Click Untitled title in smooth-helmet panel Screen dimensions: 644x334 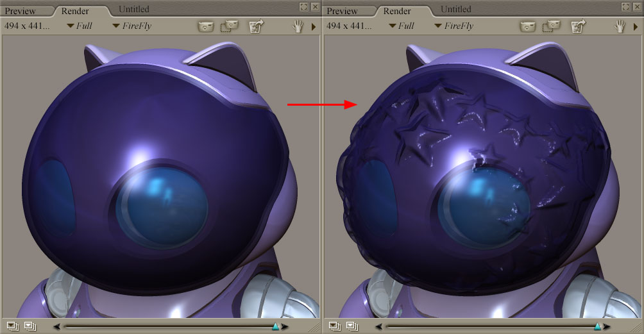tap(134, 9)
